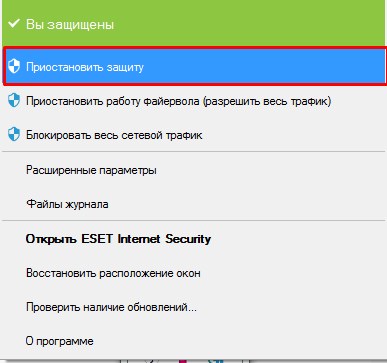Click the pink tray icon below the menu
This screenshot has width=387, height=363.
click(183, 361)
